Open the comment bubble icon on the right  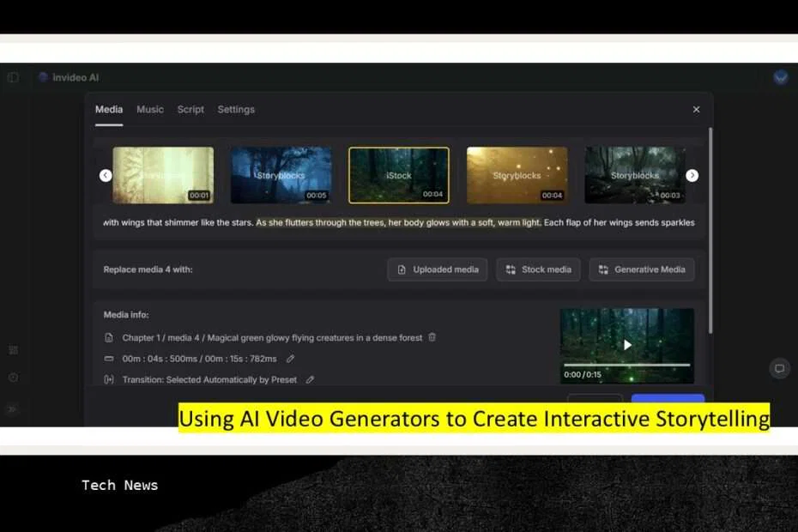pos(779,368)
